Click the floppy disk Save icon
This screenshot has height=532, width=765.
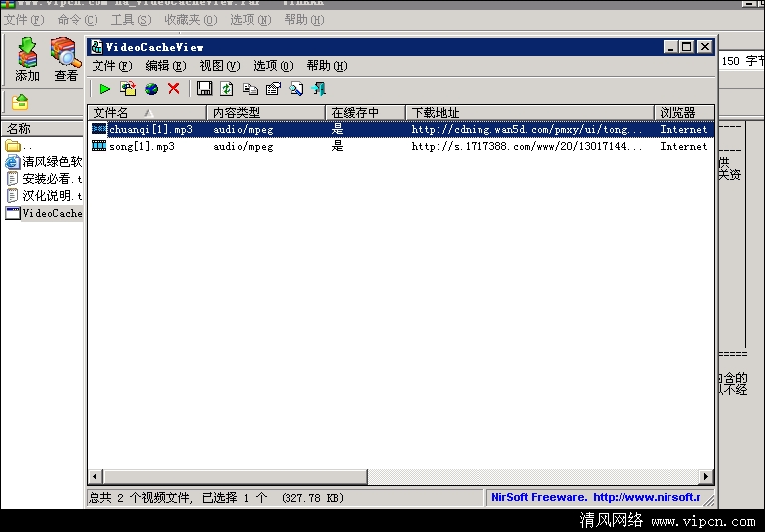pyautogui.click(x=204, y=89)
